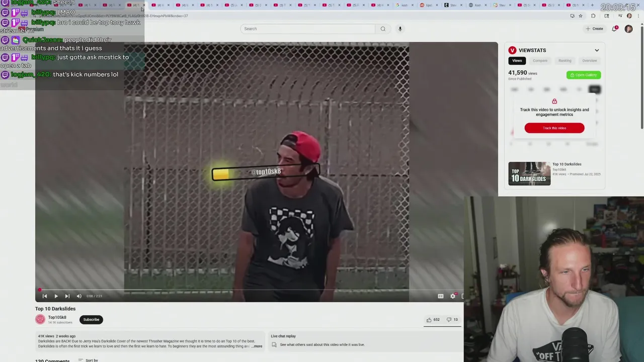Click the install page icon in the address bar
Image resolution: width=644 pixels, height=362 pixels.
(x=572, y=16)
